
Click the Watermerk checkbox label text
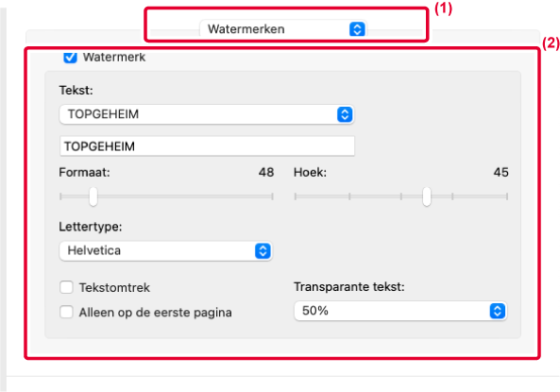114,58
